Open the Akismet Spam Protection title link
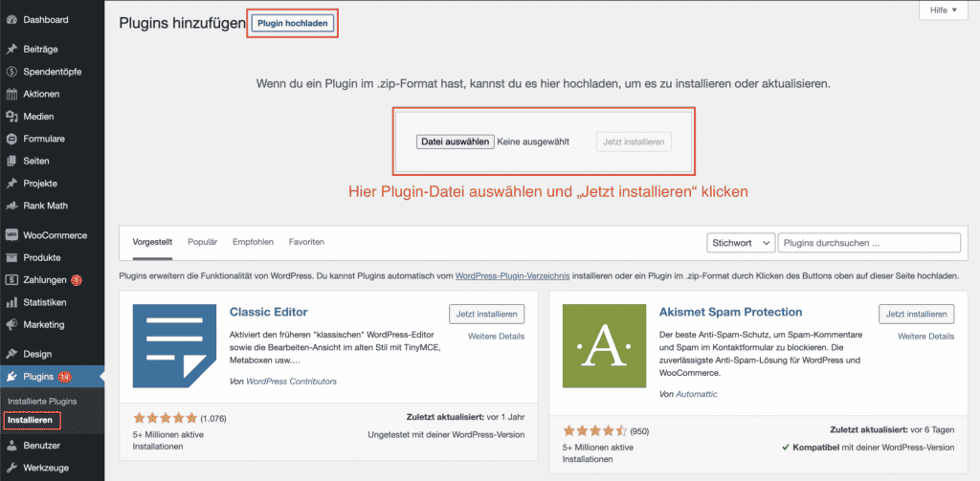The image size is (980, 481). (x=730, y=312)
